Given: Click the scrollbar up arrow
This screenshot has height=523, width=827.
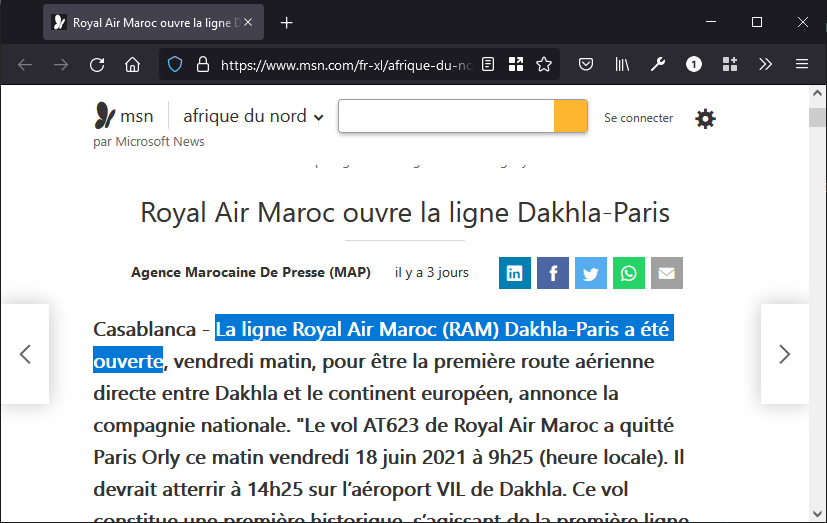Looking at the screenshot, I should (818, 93).
